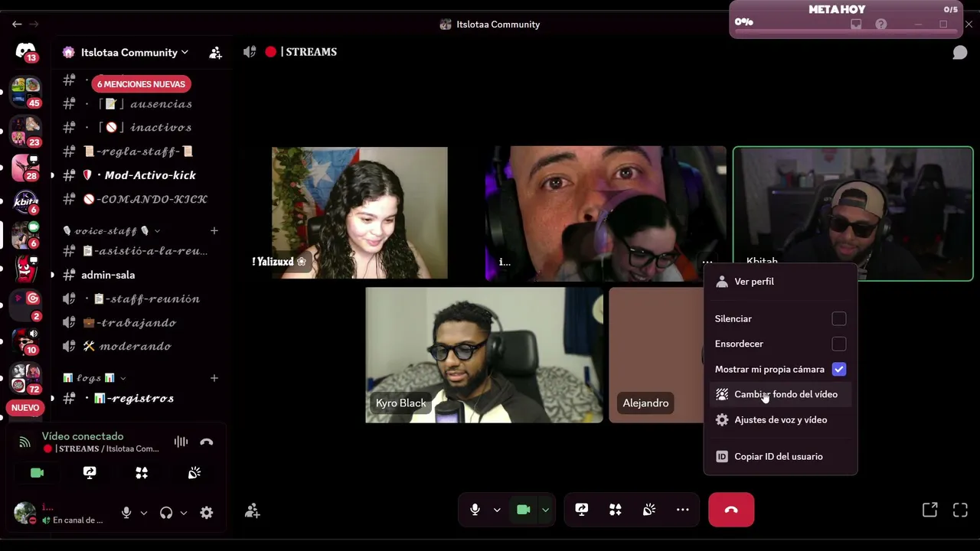980x551 pixels.
Task: Focus the Yalizuxd video tile
Action: [x=359, y=213]
